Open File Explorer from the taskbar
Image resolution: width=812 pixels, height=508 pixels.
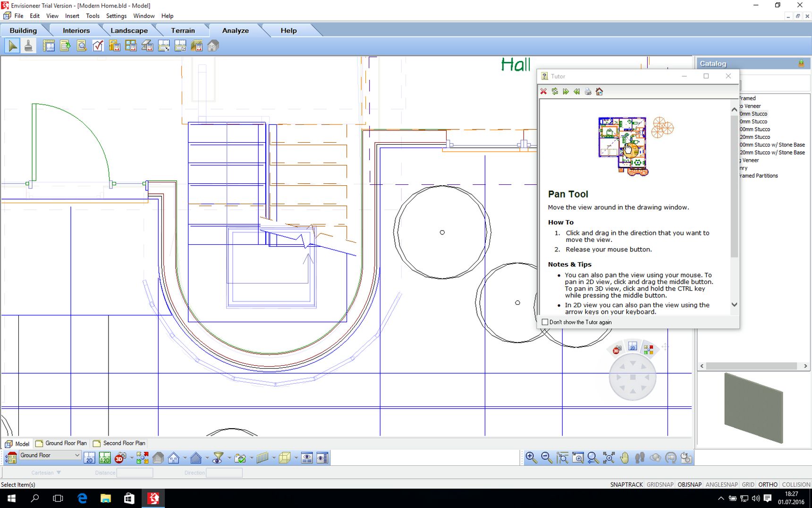point(105,498)
